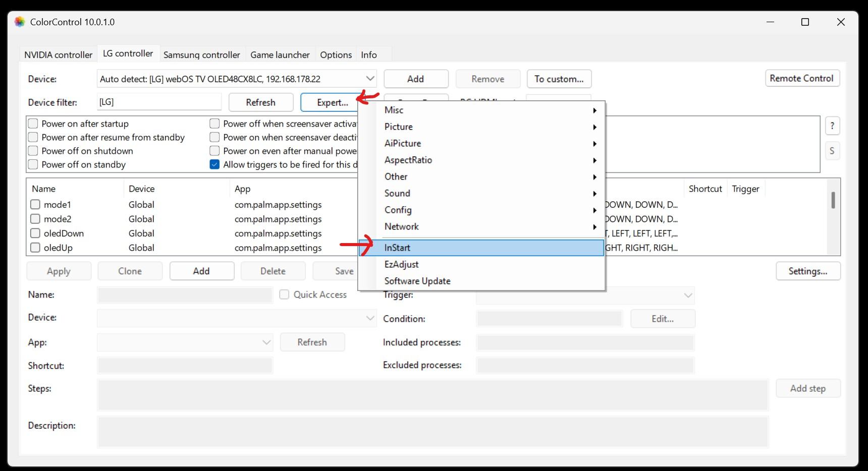Toggle Power off on standby checkbox
The height and width of the screenshot is (471, 868).
click(x=33, y=164)
